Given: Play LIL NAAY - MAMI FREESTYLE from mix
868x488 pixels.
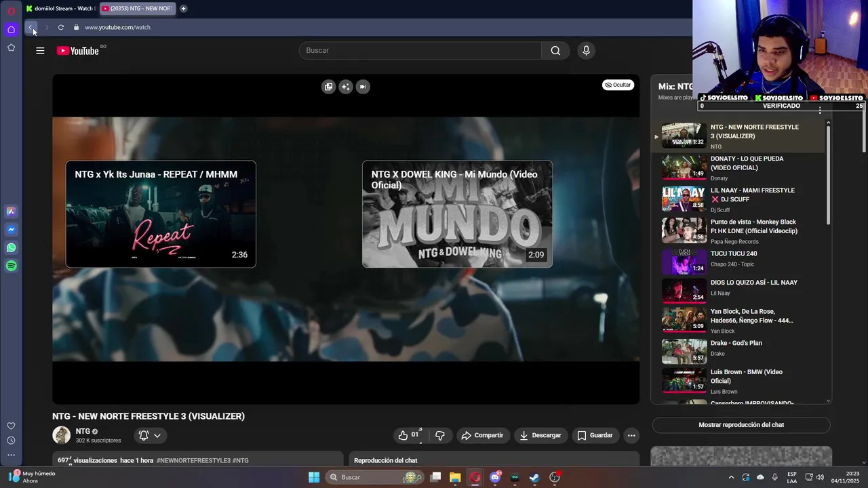Looking at the screenshot, I should (x=739, y=199).
